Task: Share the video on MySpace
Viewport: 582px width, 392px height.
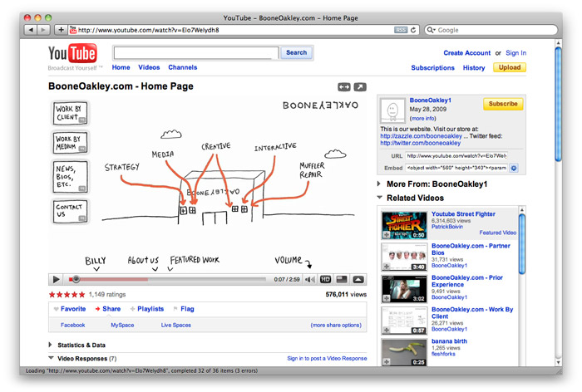Action: [122, 325]
